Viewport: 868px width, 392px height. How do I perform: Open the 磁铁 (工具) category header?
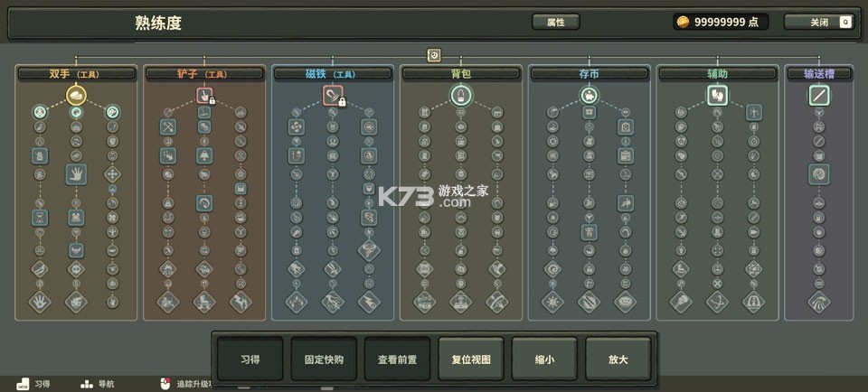333,74
